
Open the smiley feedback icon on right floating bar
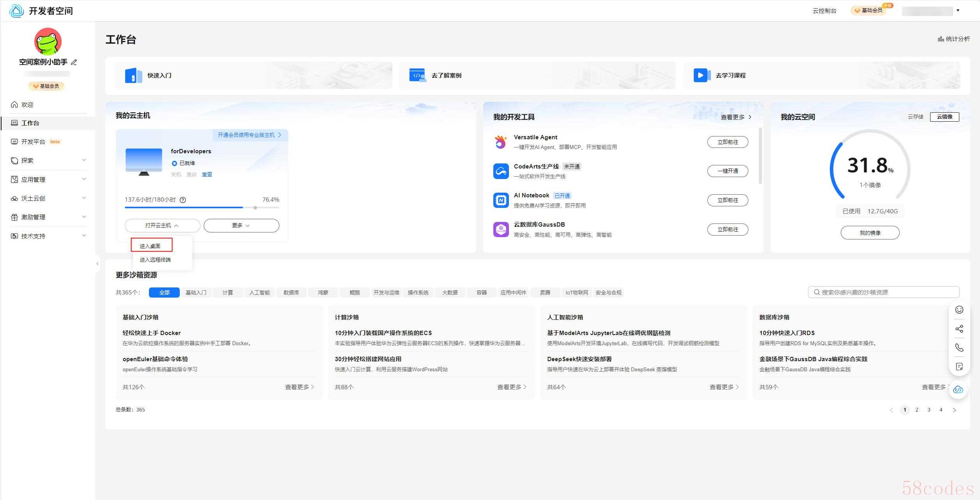(959, 310)
